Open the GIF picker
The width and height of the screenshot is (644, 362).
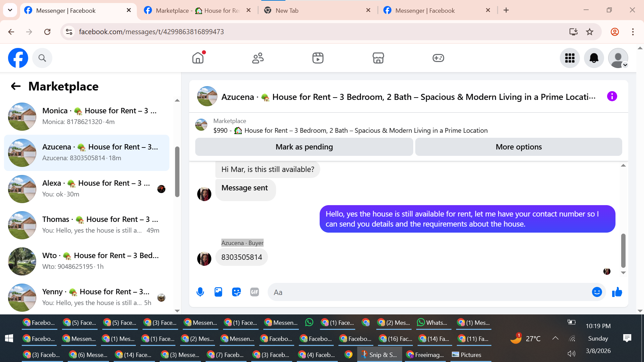(x=255, y=292)
